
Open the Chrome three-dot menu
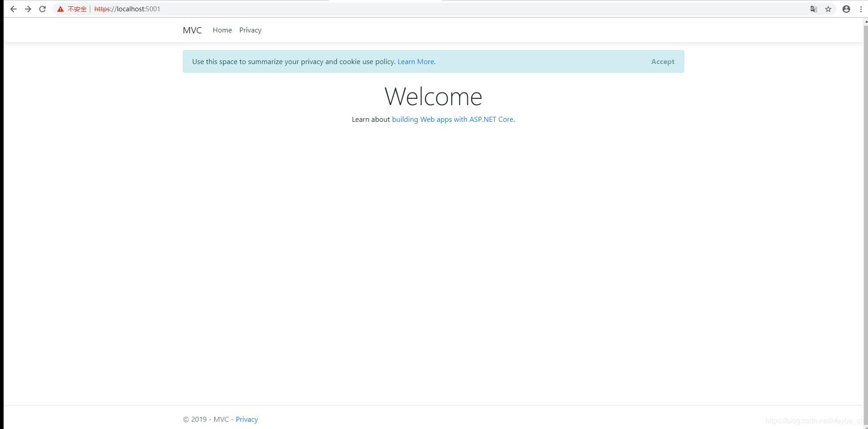pos(861,9)
